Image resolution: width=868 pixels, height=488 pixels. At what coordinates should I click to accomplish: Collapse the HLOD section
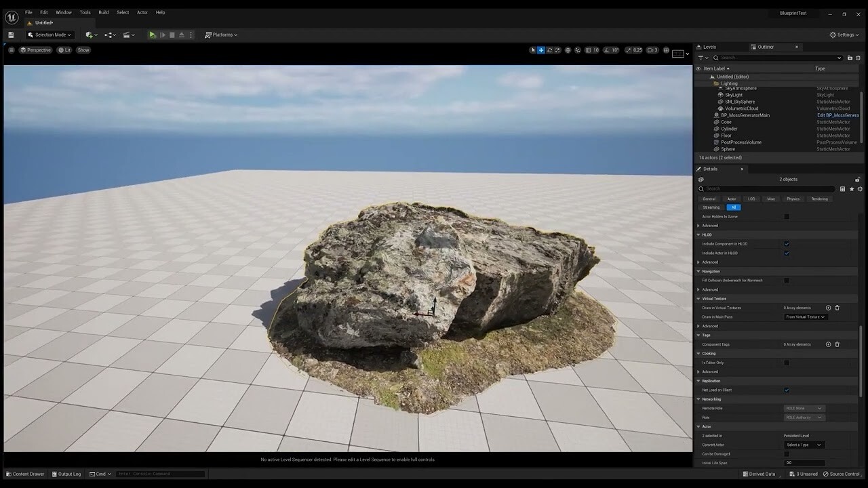[x=698, y=235]
